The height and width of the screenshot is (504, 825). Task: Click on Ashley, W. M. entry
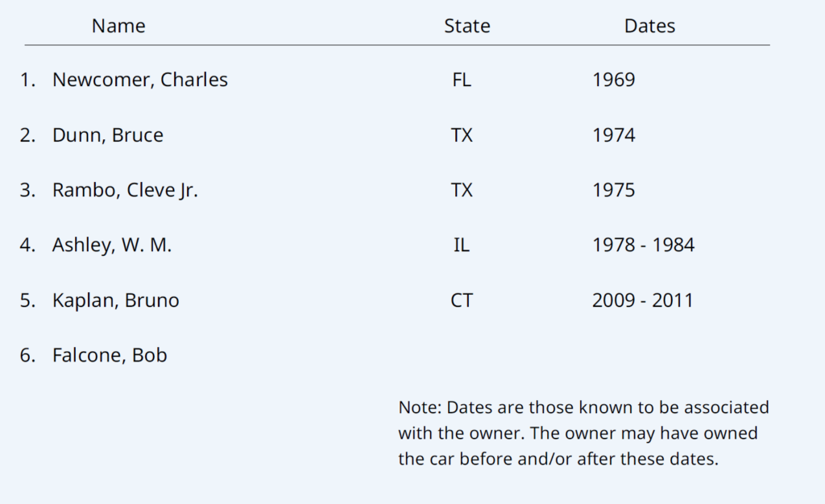coord(112,245)
